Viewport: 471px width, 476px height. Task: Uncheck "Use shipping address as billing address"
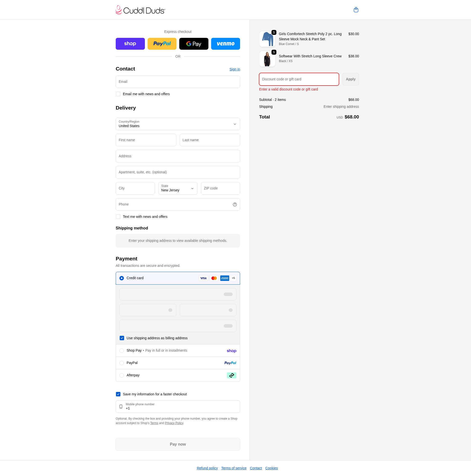tap(122, 338)
